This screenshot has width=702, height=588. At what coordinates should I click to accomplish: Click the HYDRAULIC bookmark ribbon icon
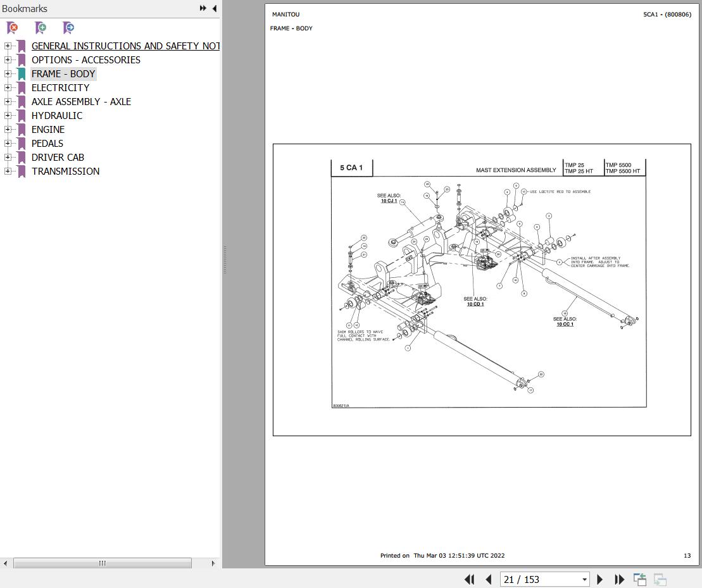(22, 116)
